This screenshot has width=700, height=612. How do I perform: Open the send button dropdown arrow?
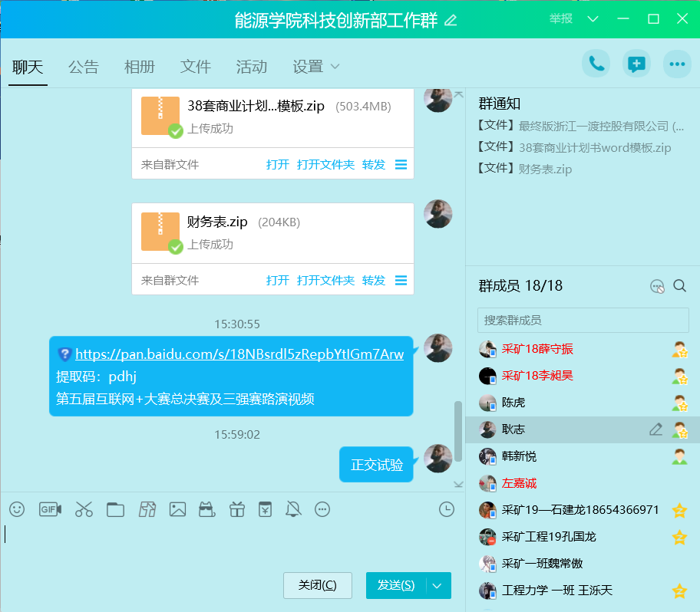438,586
